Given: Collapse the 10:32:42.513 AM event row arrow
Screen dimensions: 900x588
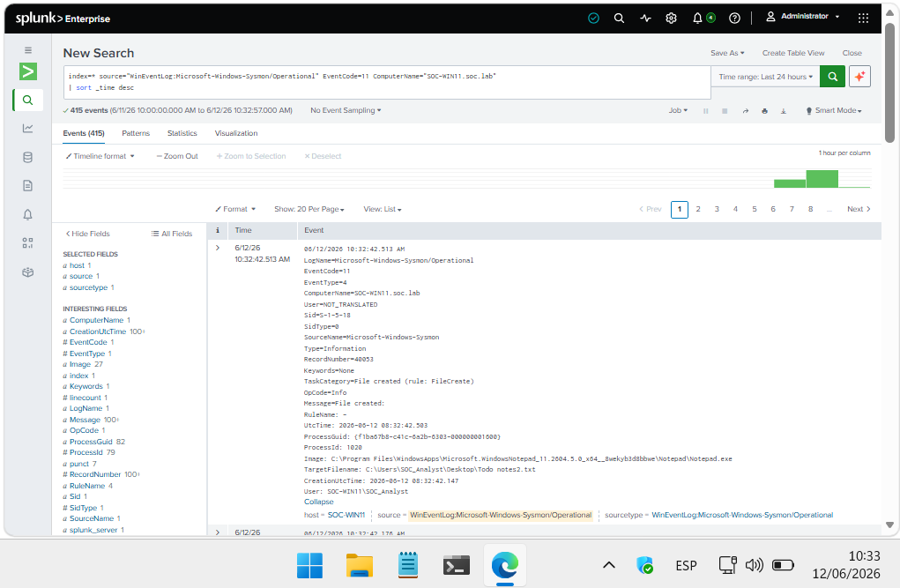Looking at the screenshot, I should (x=218, y=248).
